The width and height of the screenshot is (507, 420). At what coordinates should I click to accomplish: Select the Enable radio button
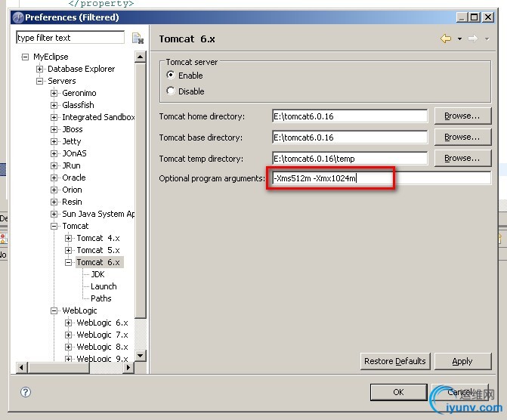tap(171, 75)
